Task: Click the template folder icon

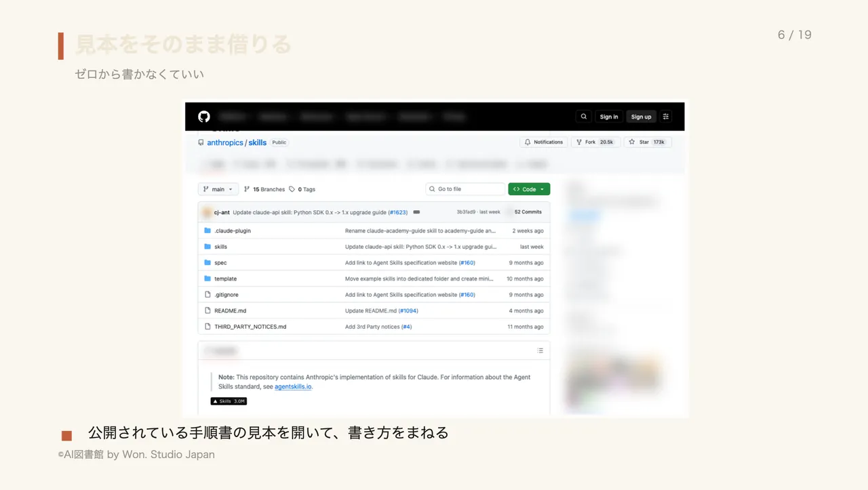Action: (x=208, y=279)
